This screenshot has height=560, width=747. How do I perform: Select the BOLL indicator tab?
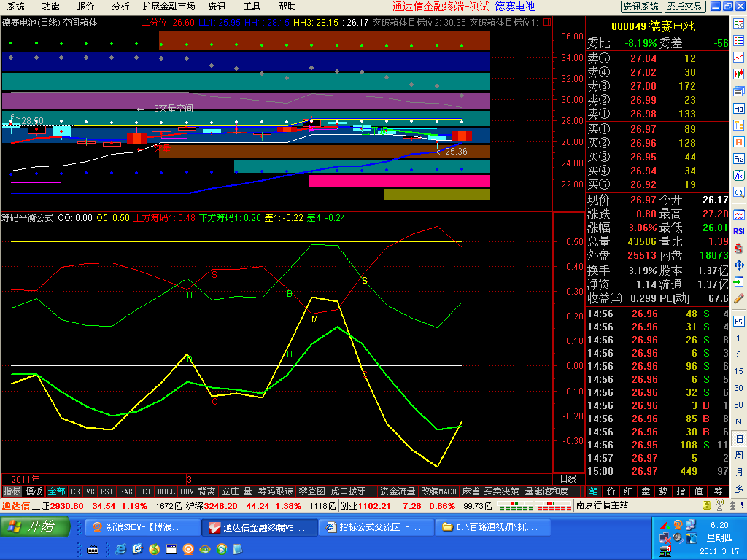166,491
